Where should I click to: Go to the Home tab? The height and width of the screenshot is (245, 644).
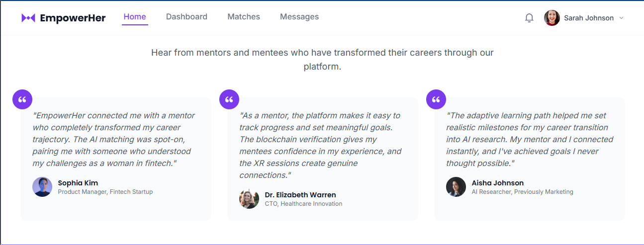pos(135,17)
